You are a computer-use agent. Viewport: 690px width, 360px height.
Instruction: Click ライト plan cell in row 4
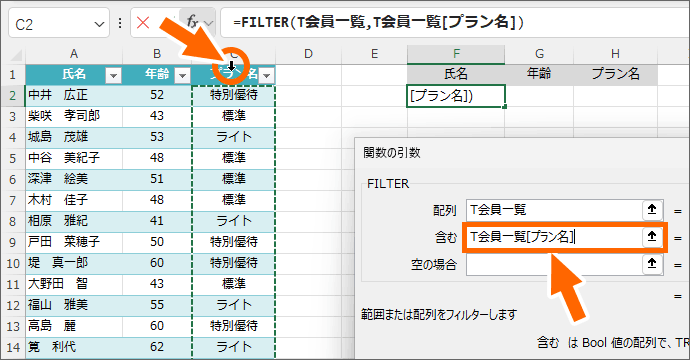234,137
